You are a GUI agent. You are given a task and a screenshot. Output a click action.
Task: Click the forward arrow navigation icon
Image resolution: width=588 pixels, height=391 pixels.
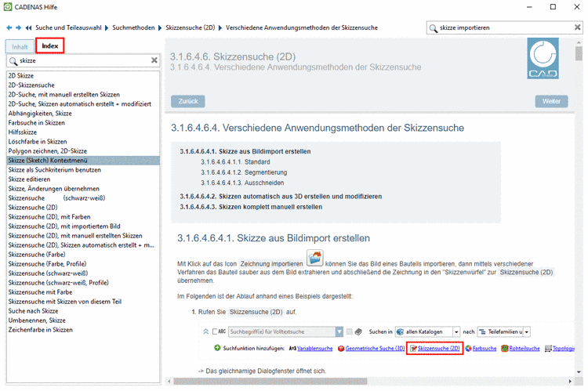click(18, 27)
